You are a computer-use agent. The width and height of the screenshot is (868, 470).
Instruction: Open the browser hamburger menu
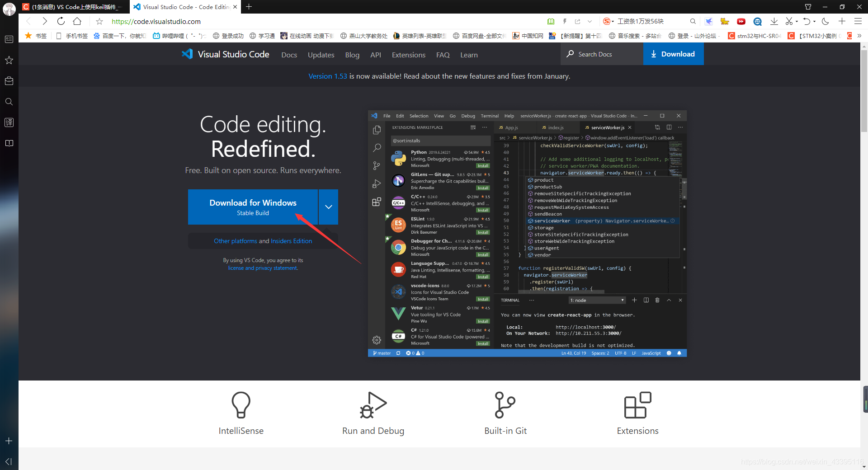(858, 21)
